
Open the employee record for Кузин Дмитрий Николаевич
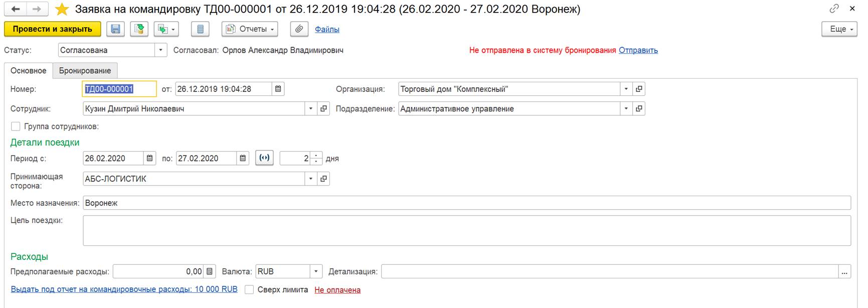323,109
